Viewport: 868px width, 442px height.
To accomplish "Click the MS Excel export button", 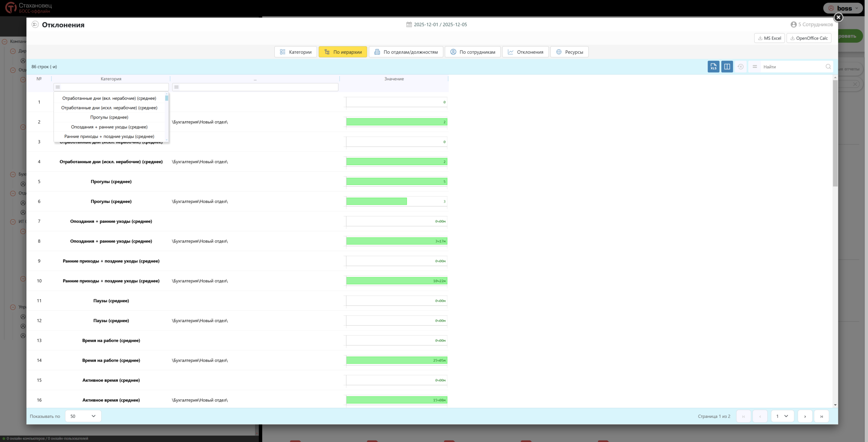I will (x=769, y=38).
